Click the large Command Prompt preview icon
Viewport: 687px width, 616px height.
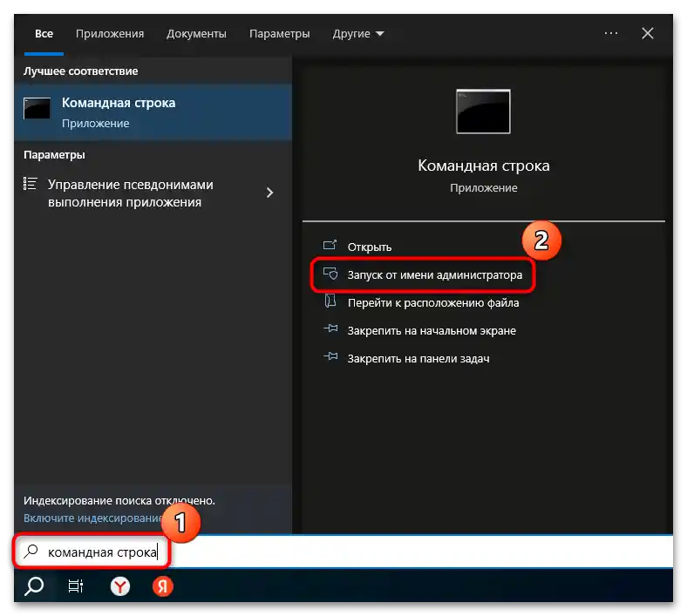pos(483,112)
